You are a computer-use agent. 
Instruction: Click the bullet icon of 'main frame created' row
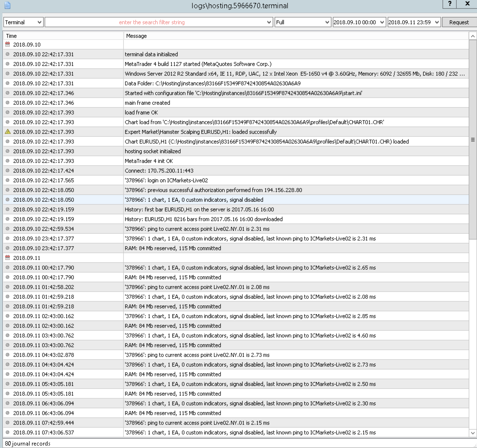(x=8, y=103)
